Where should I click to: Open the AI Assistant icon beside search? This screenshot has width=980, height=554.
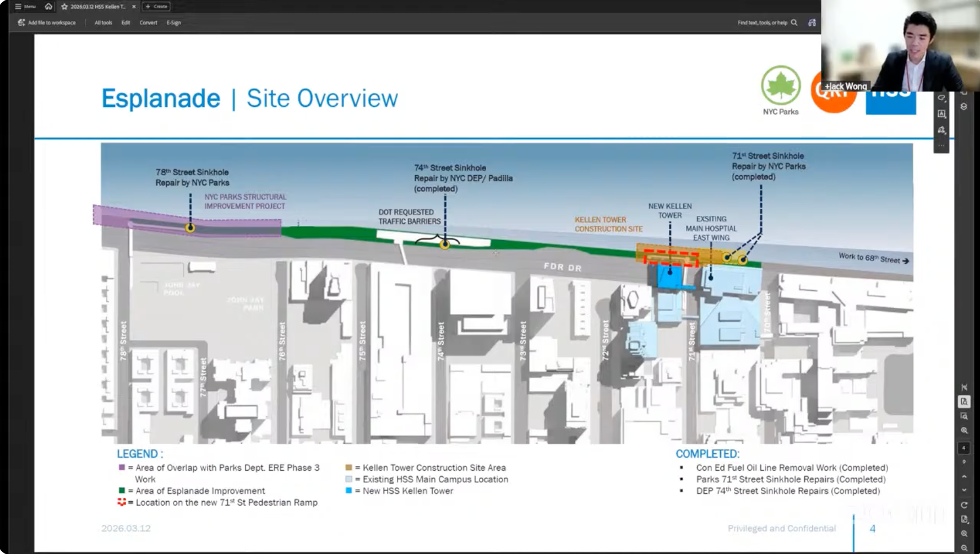812,23
